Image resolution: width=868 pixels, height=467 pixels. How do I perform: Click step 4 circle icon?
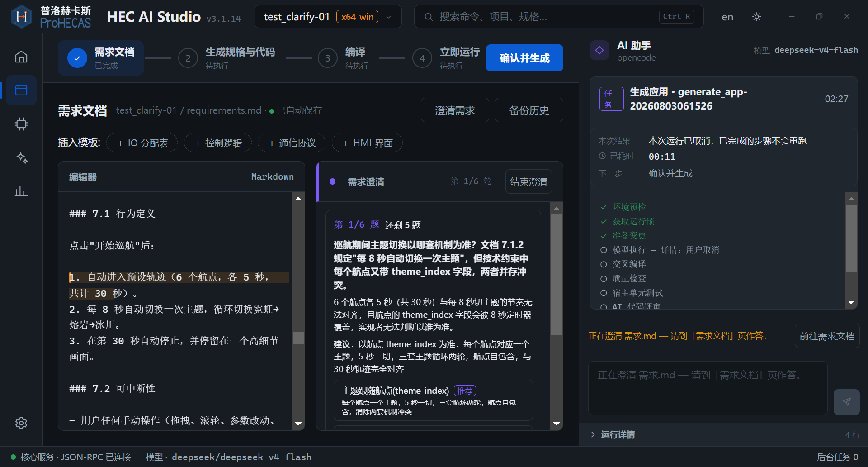click(x=422, y=58)
